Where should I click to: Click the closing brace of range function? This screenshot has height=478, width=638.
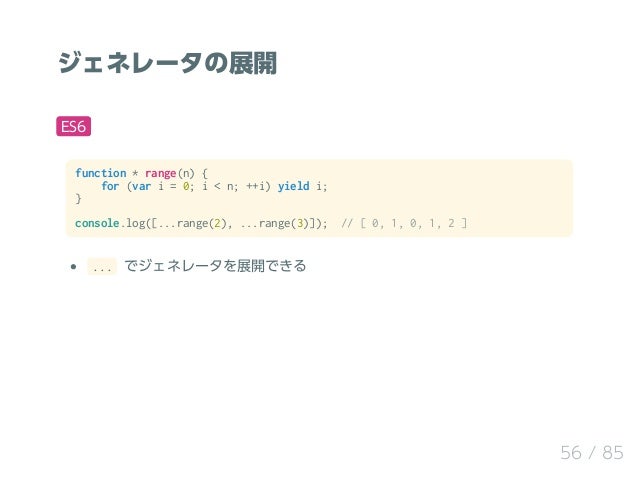78,199
